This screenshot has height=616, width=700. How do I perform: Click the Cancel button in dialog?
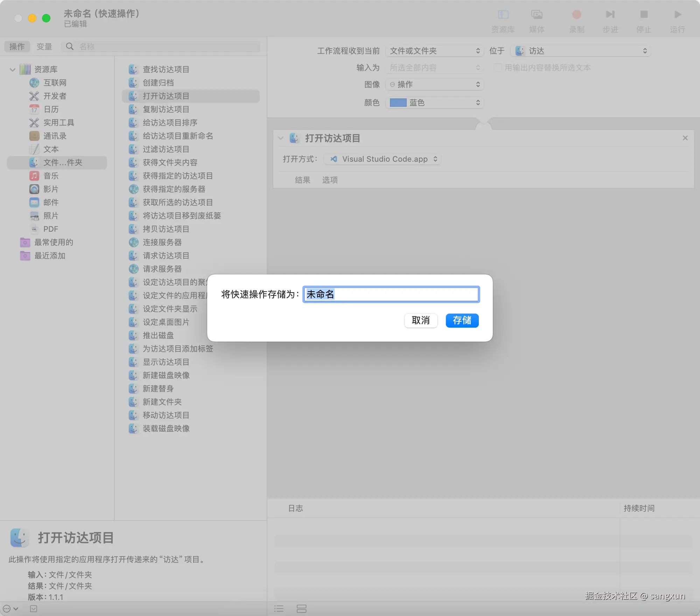pyautogui.click(x=421, y=320)
